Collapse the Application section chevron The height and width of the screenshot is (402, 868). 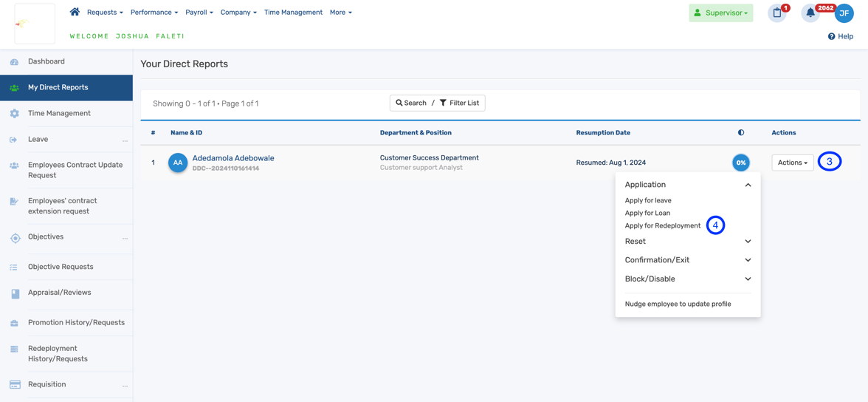click(748, 185)
